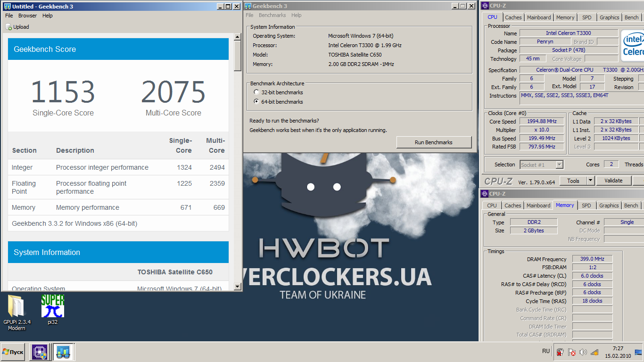644x362 pixels.
Task: Switch to SPD tab in lower CPU-Z
Action: point(586,206)
